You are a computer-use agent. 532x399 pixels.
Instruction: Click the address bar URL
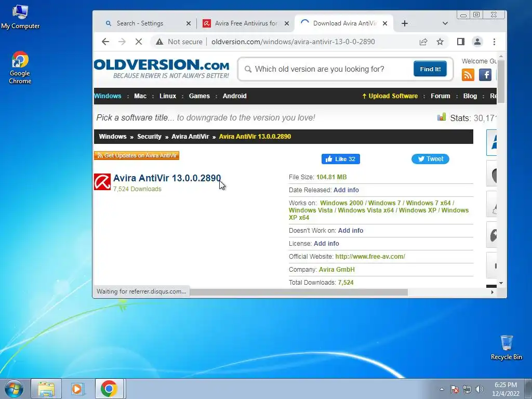[x=293, y=42]
